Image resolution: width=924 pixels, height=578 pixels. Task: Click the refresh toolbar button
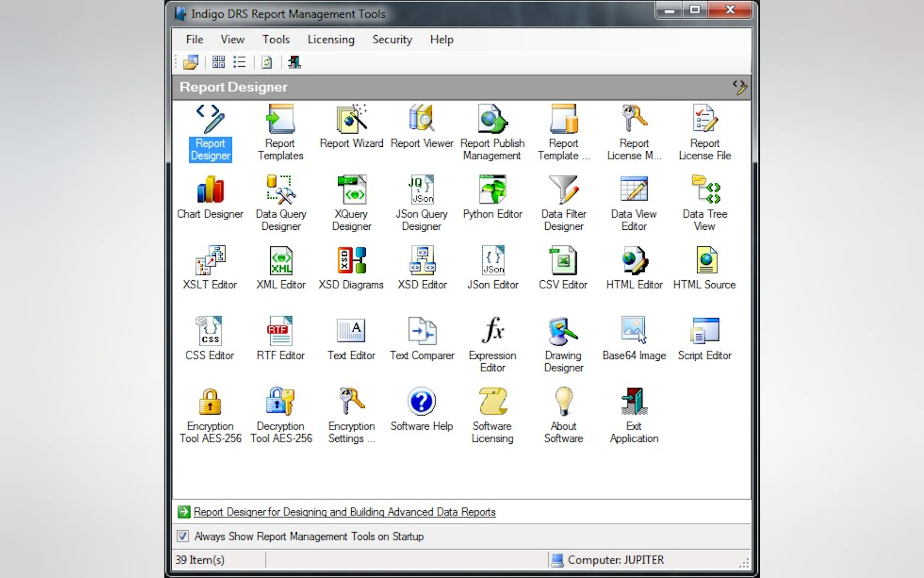(x=267, y=62)
